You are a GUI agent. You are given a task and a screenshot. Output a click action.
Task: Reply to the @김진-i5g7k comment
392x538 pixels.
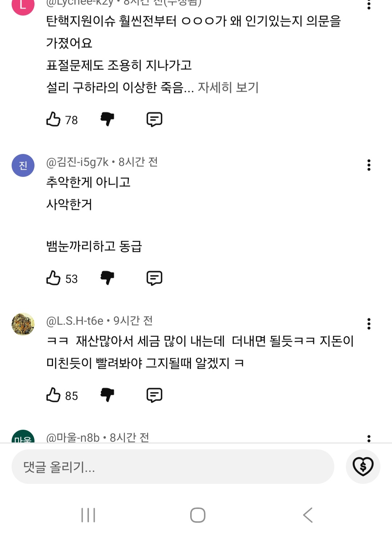point(154,278)
